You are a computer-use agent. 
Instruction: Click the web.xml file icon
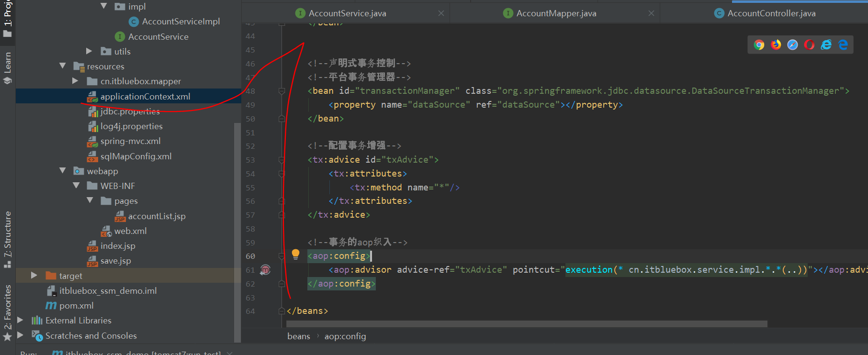tap(106, 231)
